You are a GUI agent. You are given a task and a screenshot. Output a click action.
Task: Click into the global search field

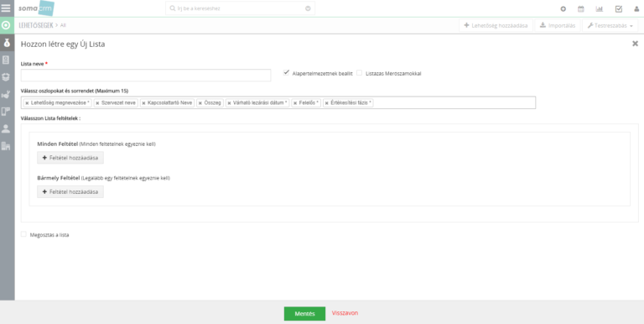[241, 8]
